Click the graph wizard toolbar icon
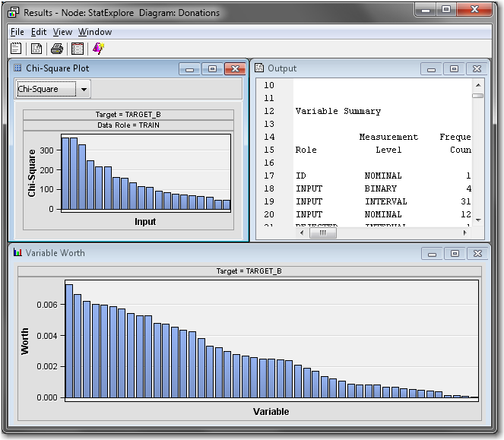Image resolution: width=504 pixels, height=440 pixels. coord(98,49)
